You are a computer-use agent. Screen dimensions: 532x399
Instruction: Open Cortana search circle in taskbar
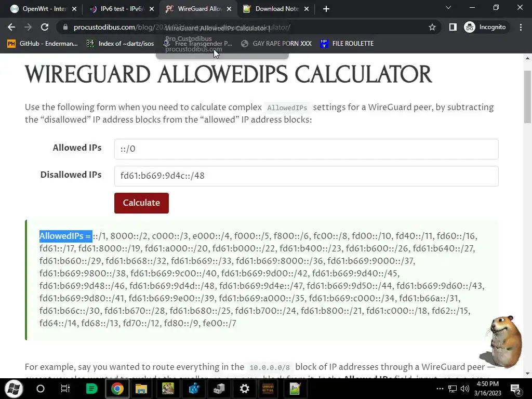[x=41, y=389]
